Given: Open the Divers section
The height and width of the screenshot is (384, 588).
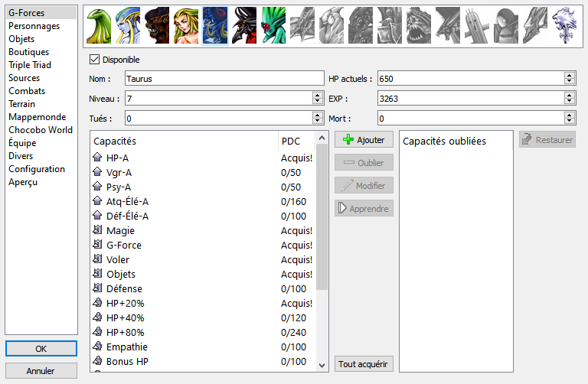Looking at the screenshot, I should [41, 156].
